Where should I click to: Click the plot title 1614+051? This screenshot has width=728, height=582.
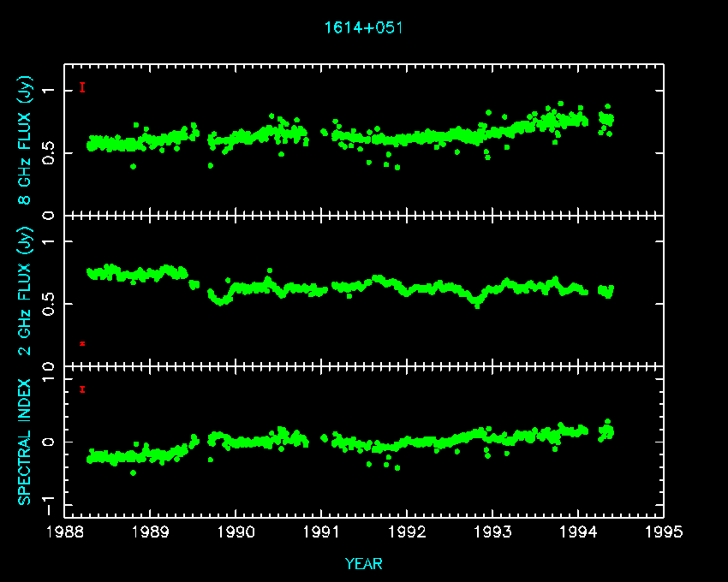[363, 27]
